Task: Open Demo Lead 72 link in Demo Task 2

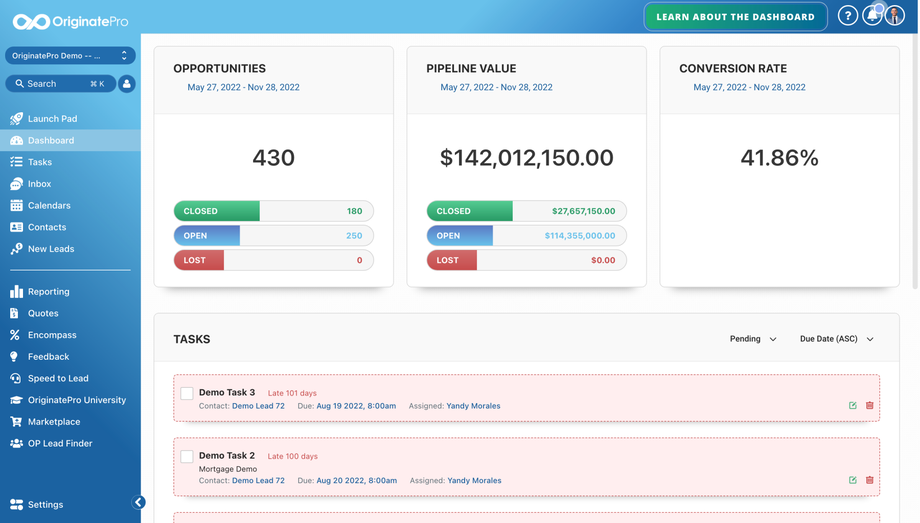Action: click(258, 481)
